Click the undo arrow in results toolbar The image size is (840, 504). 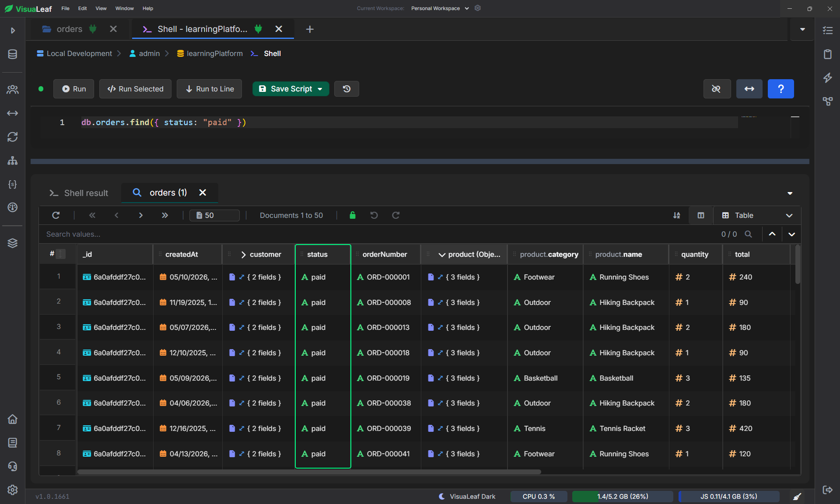point(374,215)
